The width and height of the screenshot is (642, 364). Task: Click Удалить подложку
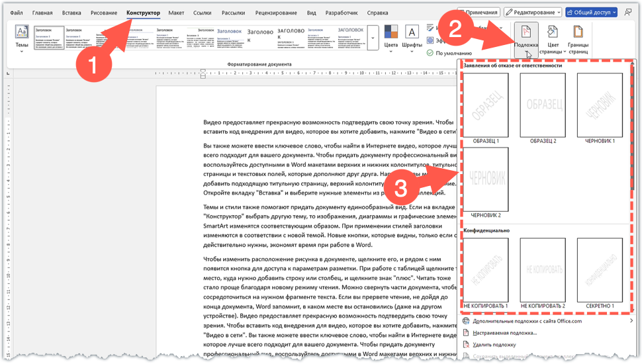(547, 345)
